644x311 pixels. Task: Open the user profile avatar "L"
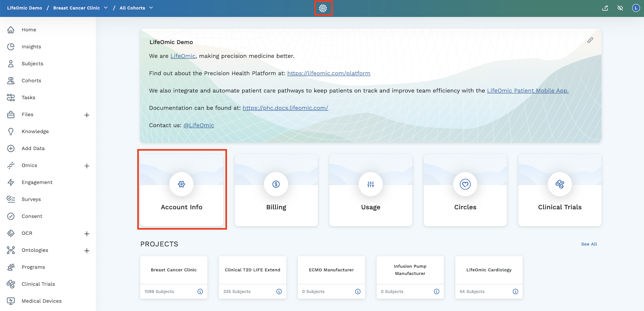point(636,8)
